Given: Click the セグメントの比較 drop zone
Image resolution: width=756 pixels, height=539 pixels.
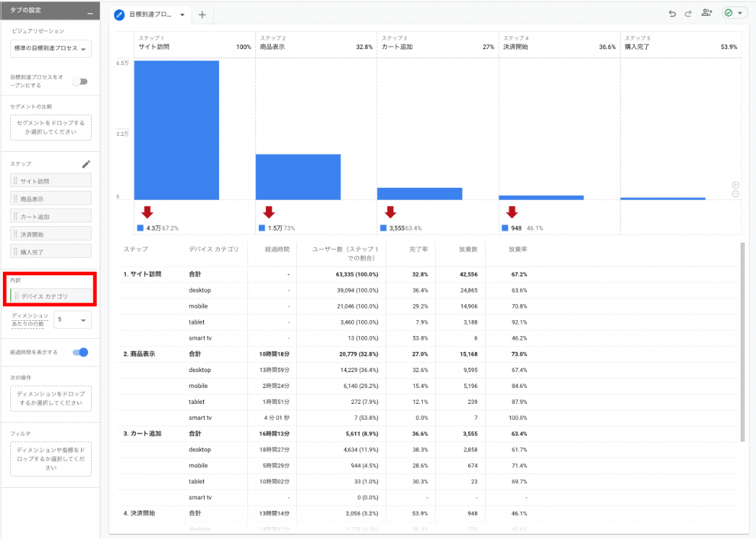Looking at the screenshot, I should [x=51, y=127].
